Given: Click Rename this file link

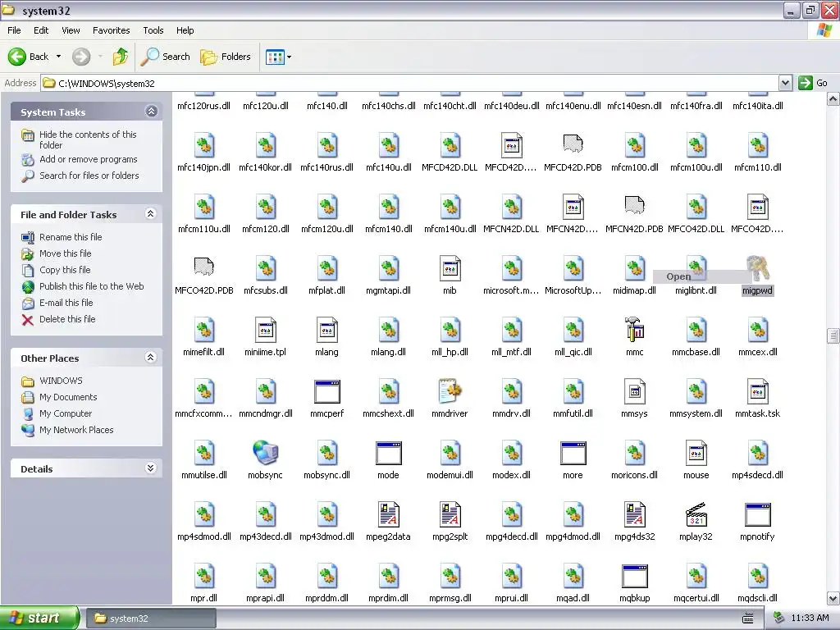Looking at the screenshot, I should click(x=71, y=237).
